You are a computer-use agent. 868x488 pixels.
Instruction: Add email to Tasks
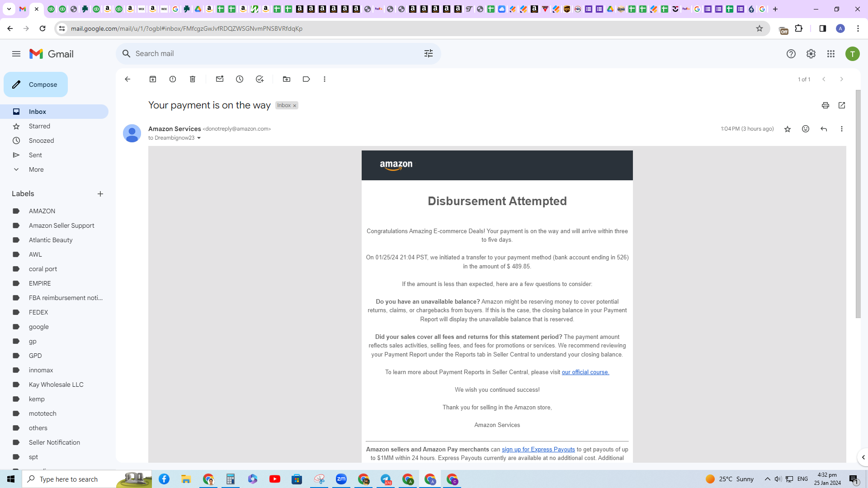(x=259, y=79)
